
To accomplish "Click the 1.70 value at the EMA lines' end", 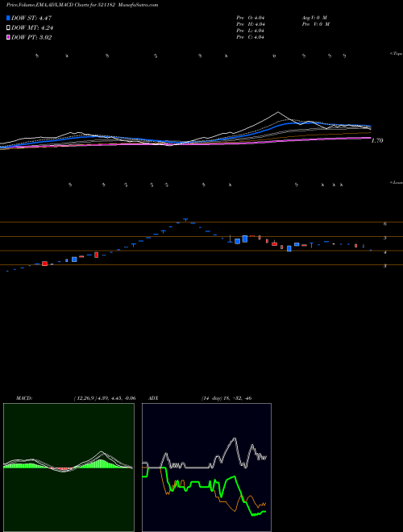I will 377,140.
